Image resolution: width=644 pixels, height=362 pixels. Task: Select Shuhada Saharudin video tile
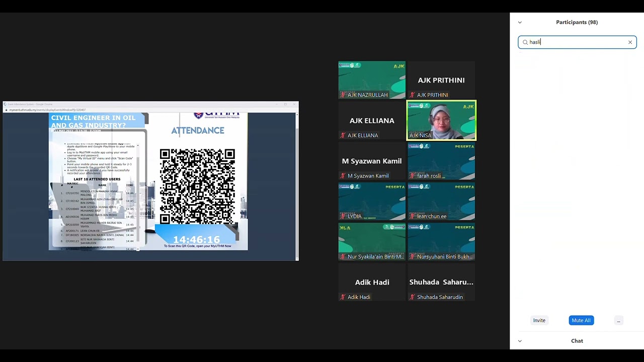click(441, 283)
